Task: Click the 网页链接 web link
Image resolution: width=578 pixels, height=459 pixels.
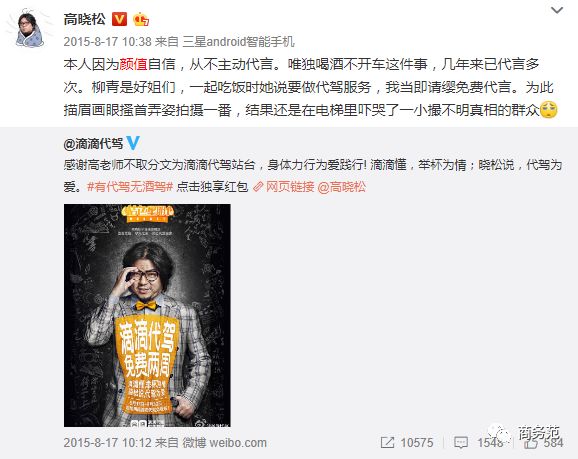Action: tap(290, 187)
